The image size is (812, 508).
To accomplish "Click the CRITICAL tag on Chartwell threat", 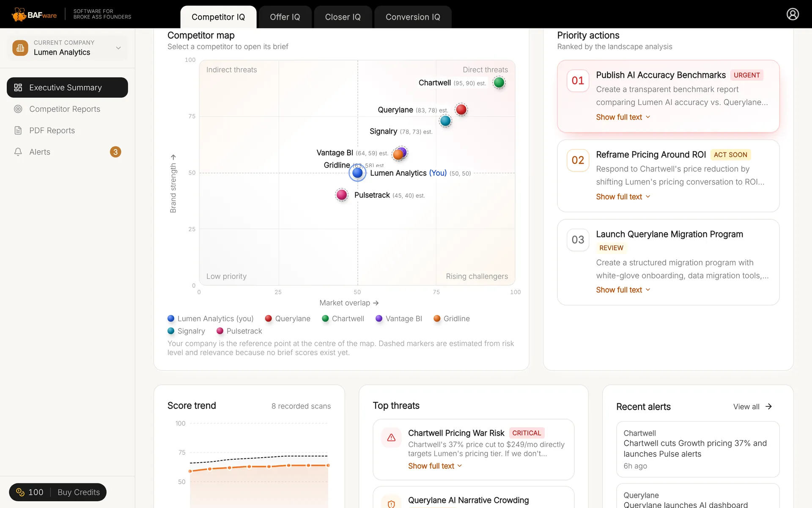I will coord(527,433).
